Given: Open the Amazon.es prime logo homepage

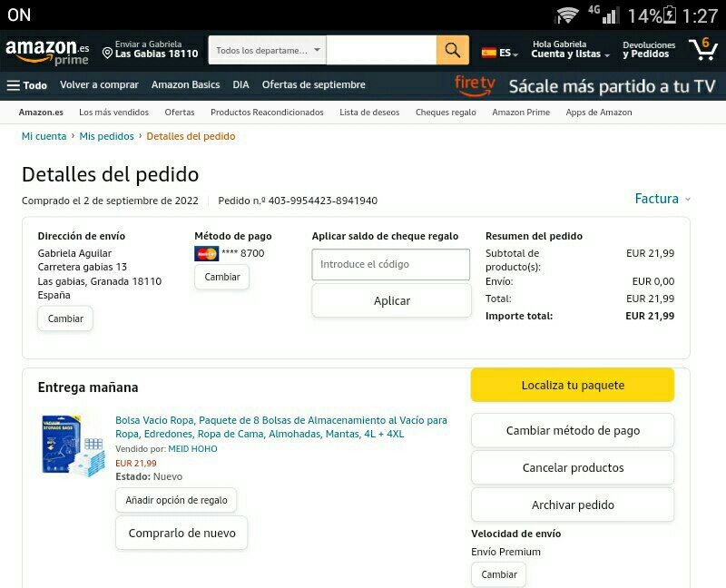Looking at the screenshot, I should (47, 52).
